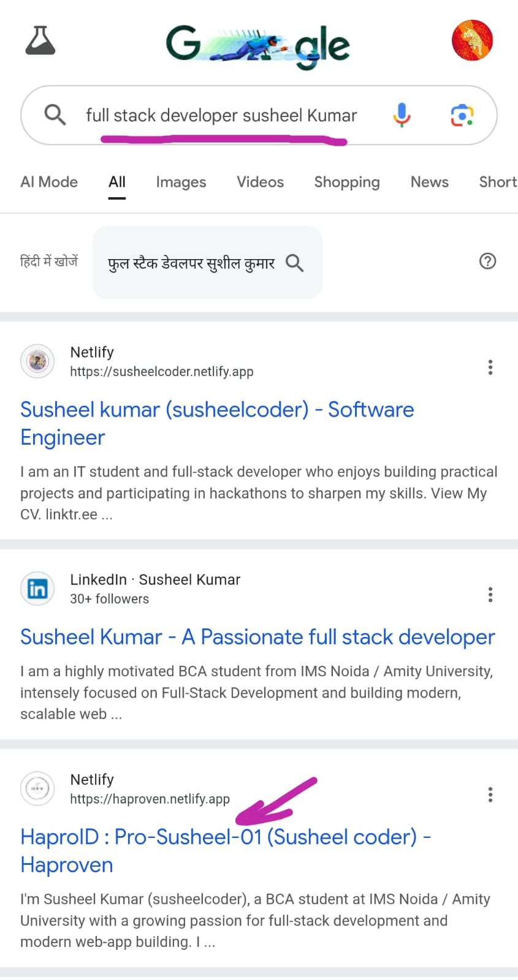The image size is (518, 980).
Task: Open the Videos tab
Action: [260, 183]
